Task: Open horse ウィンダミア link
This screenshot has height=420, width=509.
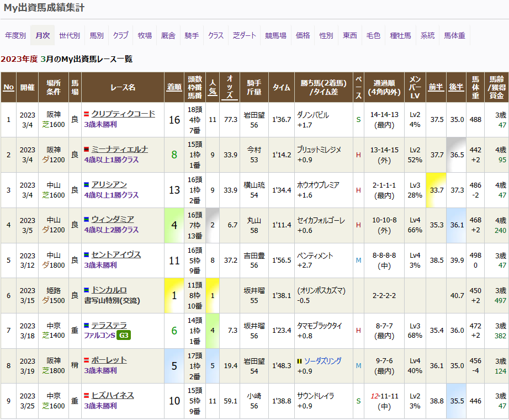Action: 113,220
